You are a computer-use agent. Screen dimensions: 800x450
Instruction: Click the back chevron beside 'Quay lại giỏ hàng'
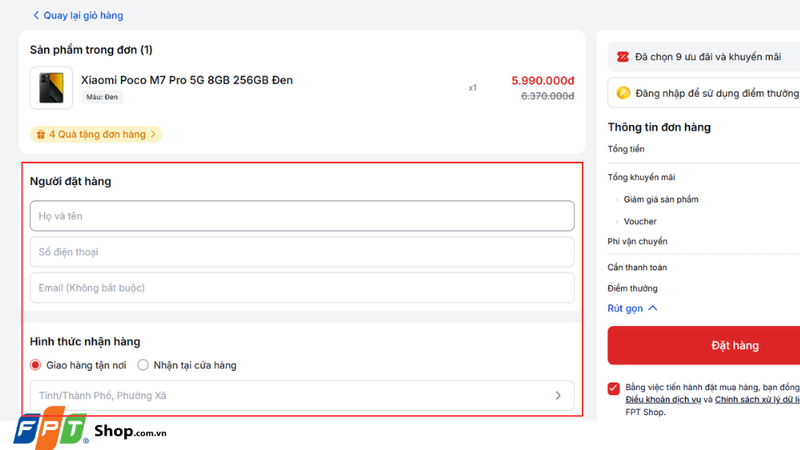[36, 15]
